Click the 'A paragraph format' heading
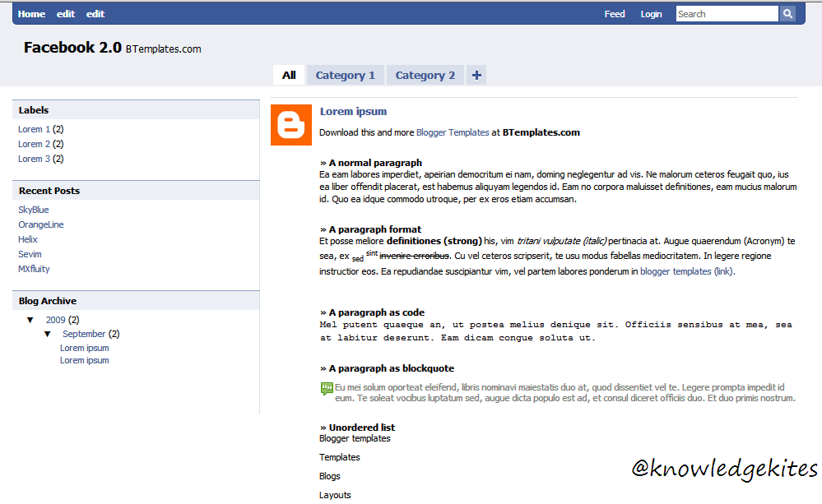Image resolution: width=822 pixels, height=504 pixels. click(x=370, y=229)
